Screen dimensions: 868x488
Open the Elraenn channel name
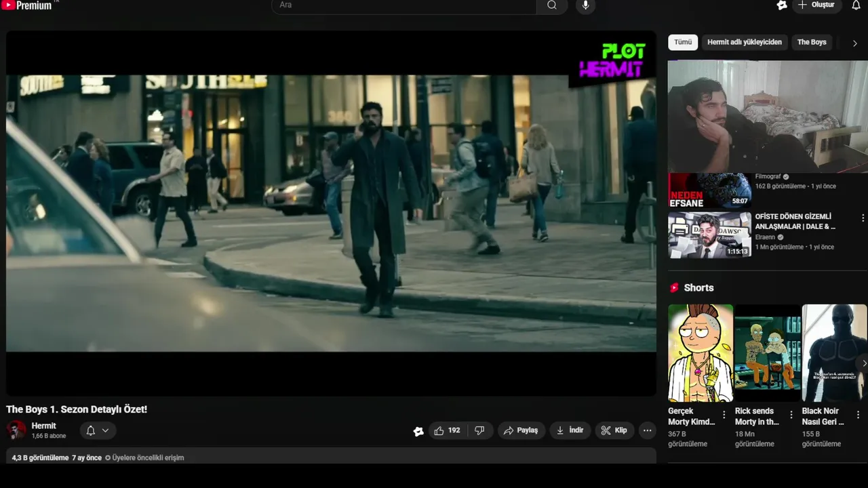tap(766, 237)
